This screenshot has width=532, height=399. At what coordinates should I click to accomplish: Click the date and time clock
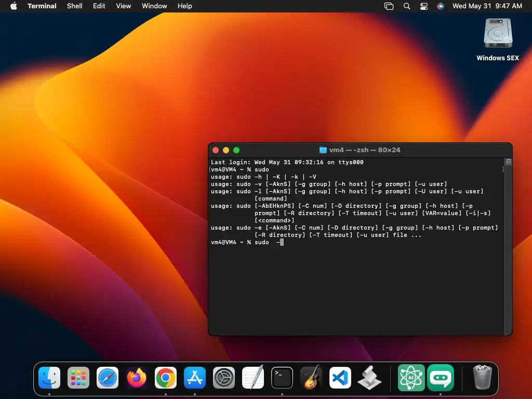487,6
